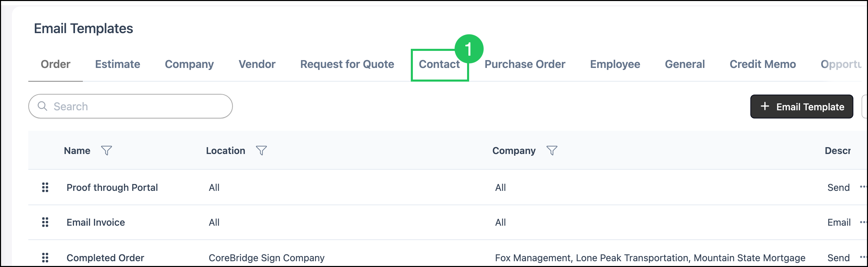
Task: Open the Request for Quote tab
Action: (x=347, y=64)
